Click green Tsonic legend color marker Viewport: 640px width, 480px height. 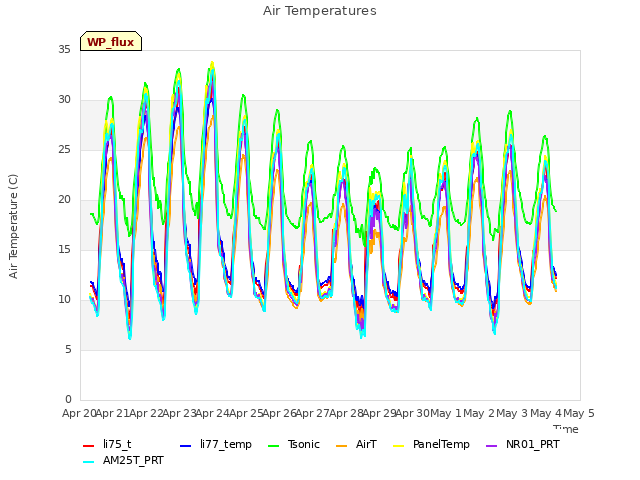[273, 446]
